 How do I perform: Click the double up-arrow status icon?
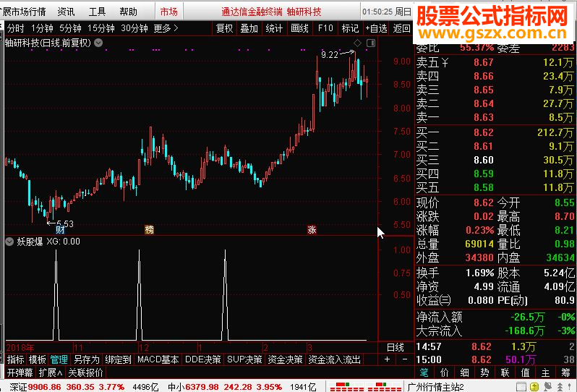point(560,387)
